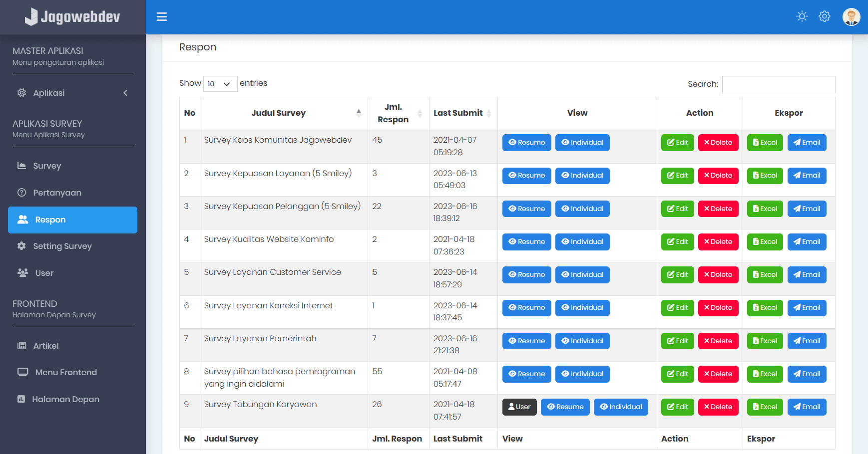The width and height of the screenshot is (868, 454).
Task: Delete Survey Layanan Koneksi Internet
Action: (x=718, y=308)
